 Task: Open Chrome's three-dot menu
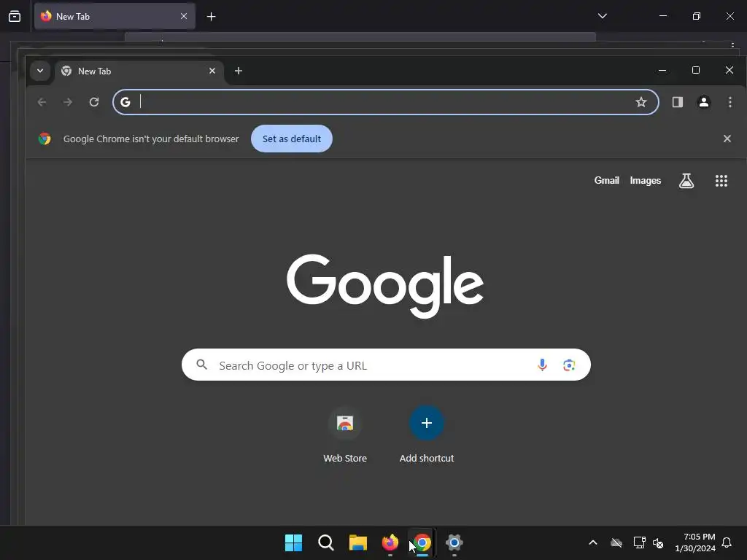[729, 102]
